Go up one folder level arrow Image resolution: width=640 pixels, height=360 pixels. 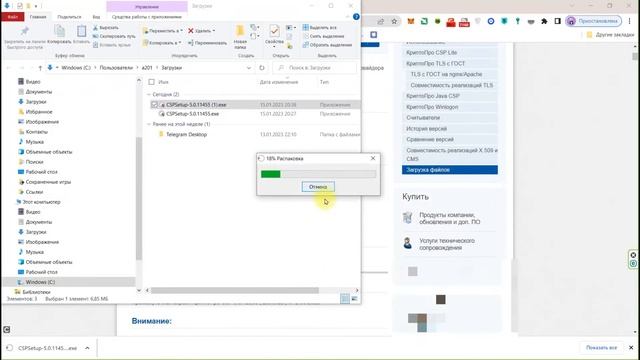click(x=40, y=68)
